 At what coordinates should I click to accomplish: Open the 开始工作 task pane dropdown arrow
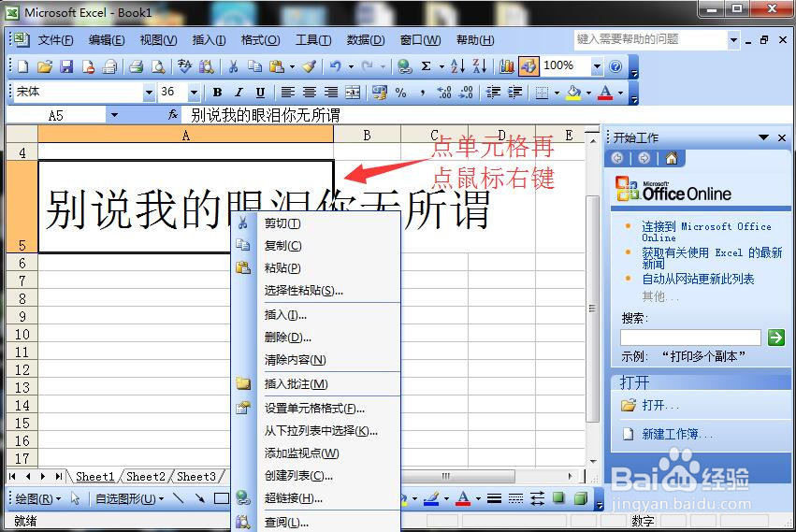[763, 137]
